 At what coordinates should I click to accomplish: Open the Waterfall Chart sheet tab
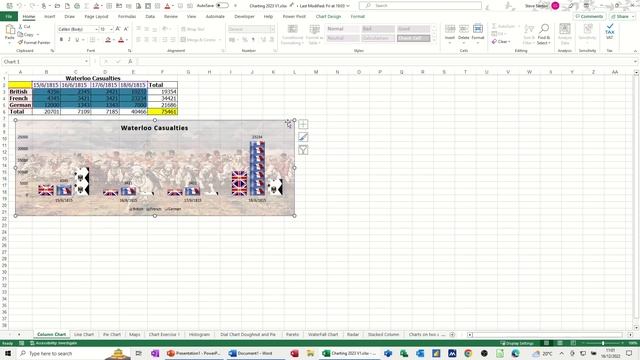click(x=323, y=334)
